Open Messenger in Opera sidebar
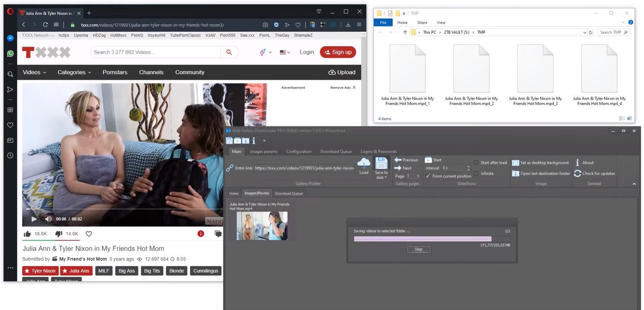 [x=10, y=39]
